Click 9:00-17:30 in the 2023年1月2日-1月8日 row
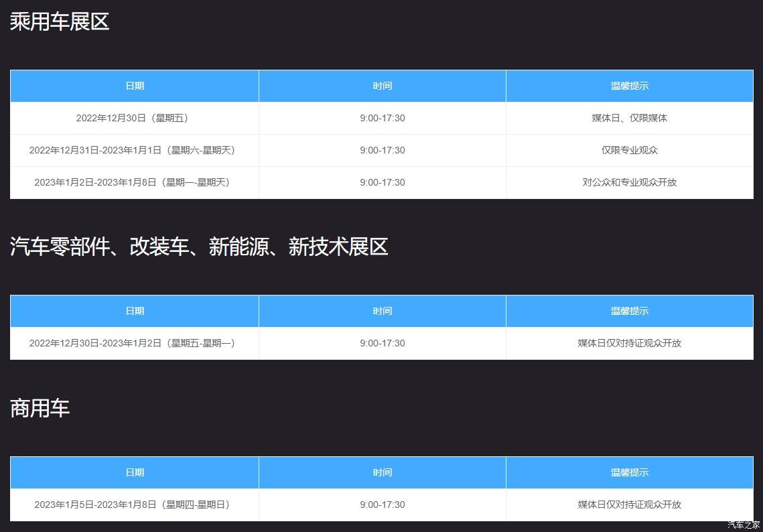Viewport: 763px width, 532px height. pos(383,182)
